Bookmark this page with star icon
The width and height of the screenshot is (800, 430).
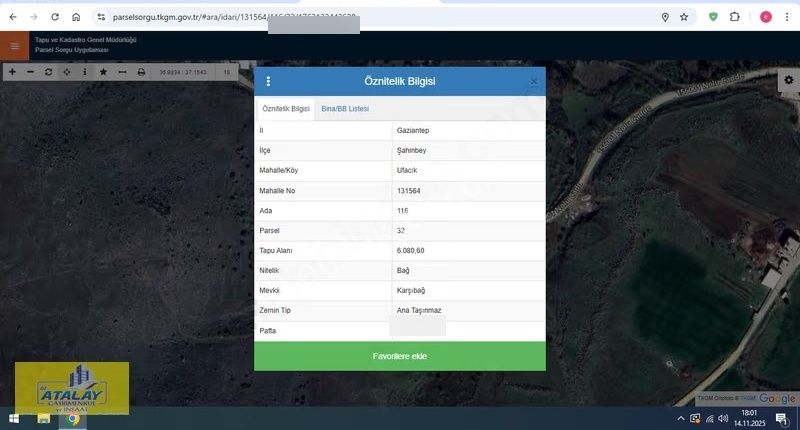[684, 17]
